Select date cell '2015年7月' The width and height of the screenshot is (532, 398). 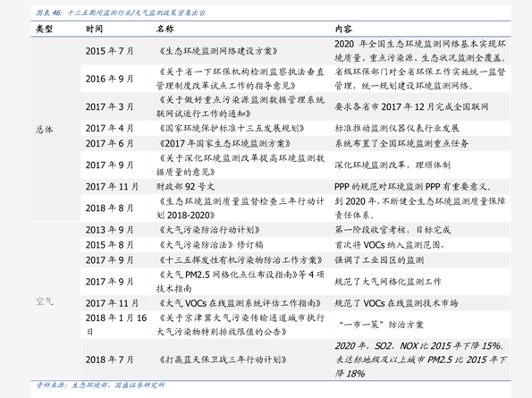click(x=109, y=51)
